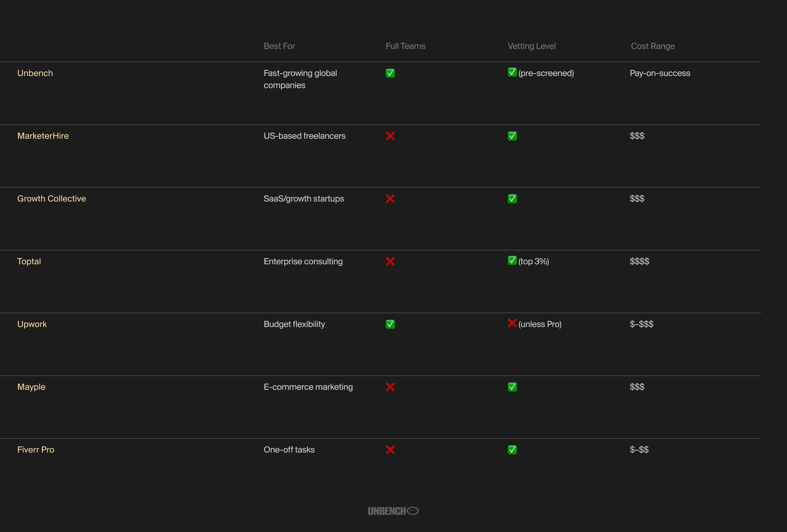Click the Best For column header

(279, 46)
